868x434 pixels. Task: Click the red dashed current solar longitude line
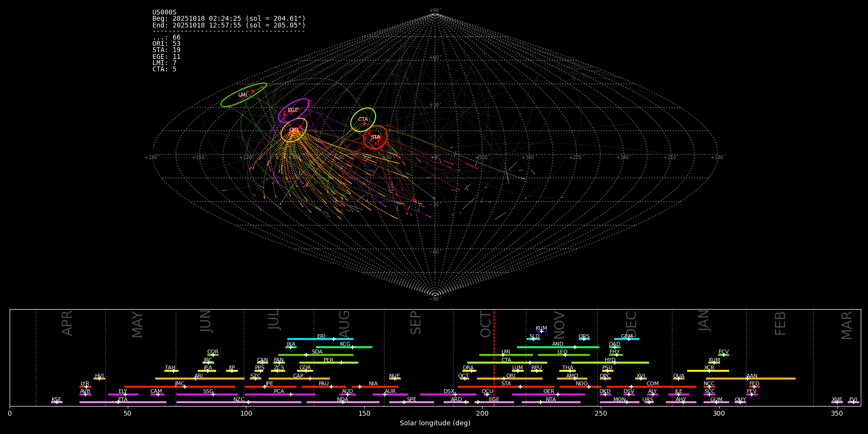pyautogui.click(x=494, y=357)
